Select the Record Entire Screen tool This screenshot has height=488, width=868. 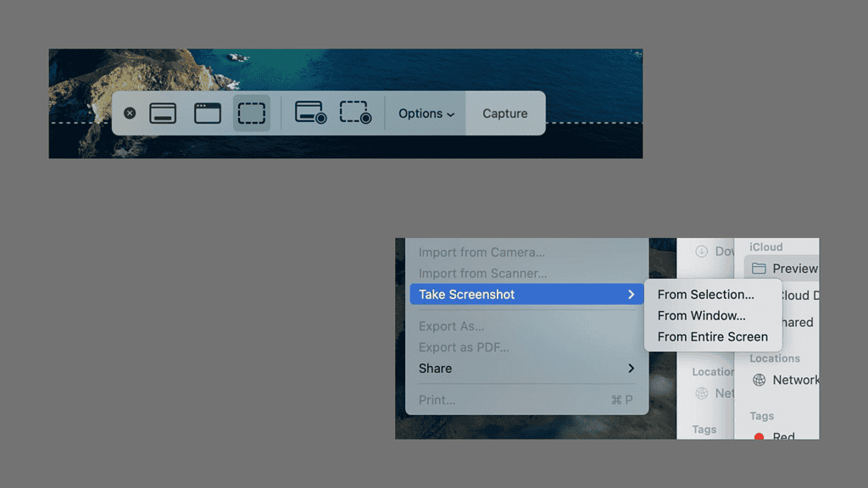click(x=310, y=113)
